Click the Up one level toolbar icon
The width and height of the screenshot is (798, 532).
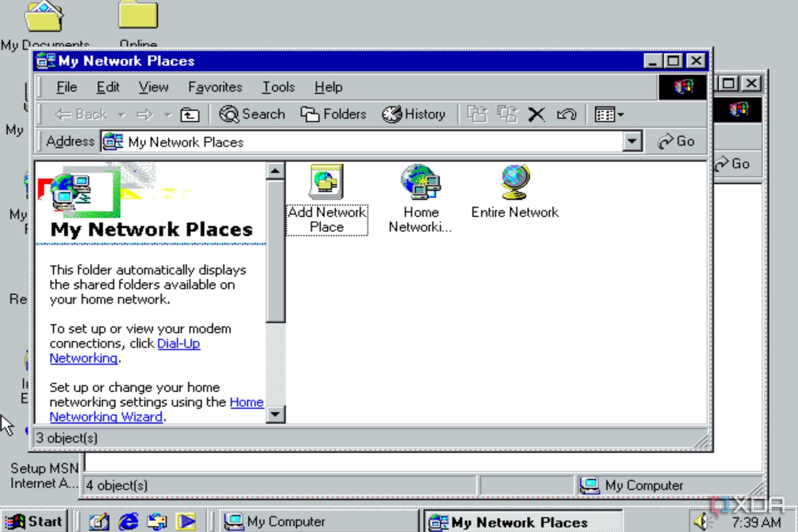pos(190,114)
